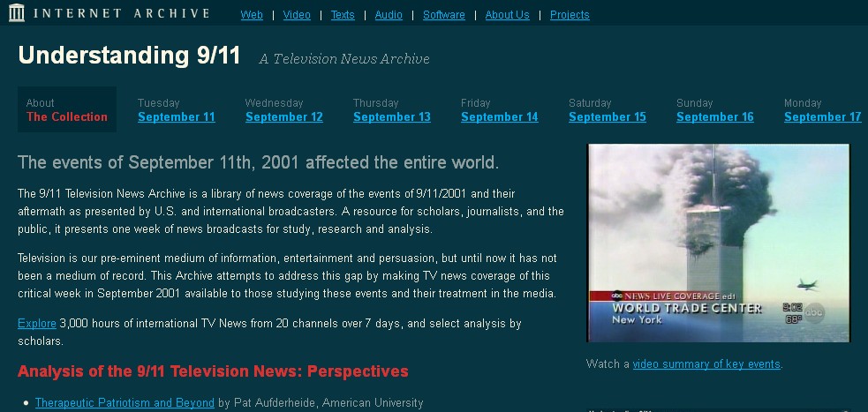Go to the Audio section
This screenshot has width=868, height=412.
[x=389, y=15]
